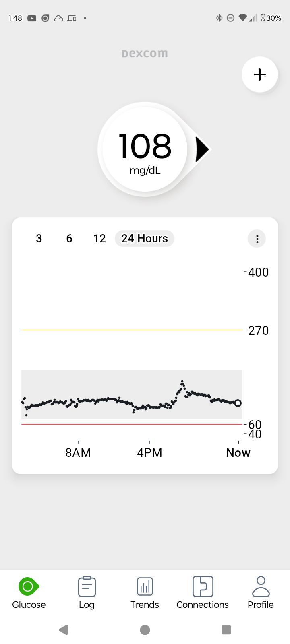
Task: Open the Connections tab icon
Action: click(203, 586)
